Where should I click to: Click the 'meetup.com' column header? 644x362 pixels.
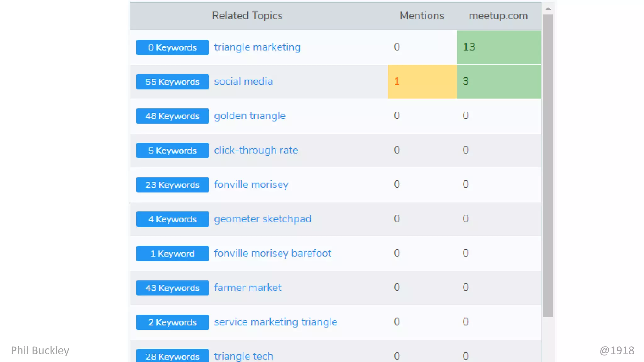point(498,16)
